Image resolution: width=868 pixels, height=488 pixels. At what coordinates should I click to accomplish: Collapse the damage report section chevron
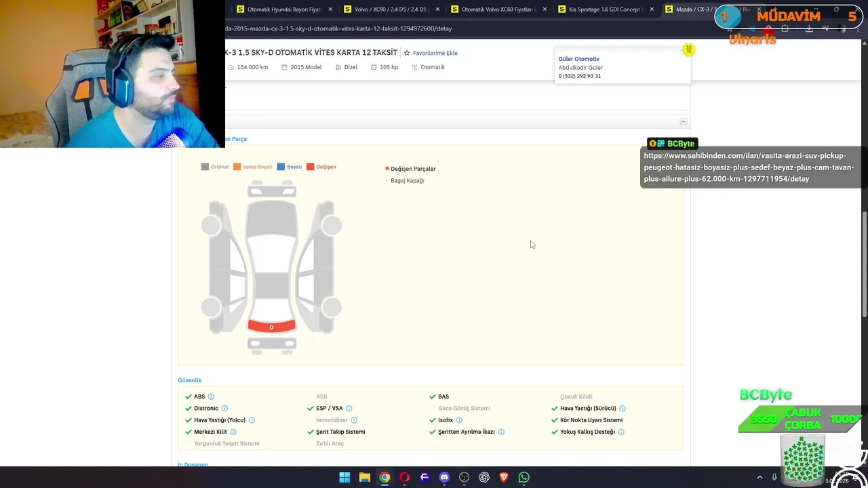pos(684,122)
